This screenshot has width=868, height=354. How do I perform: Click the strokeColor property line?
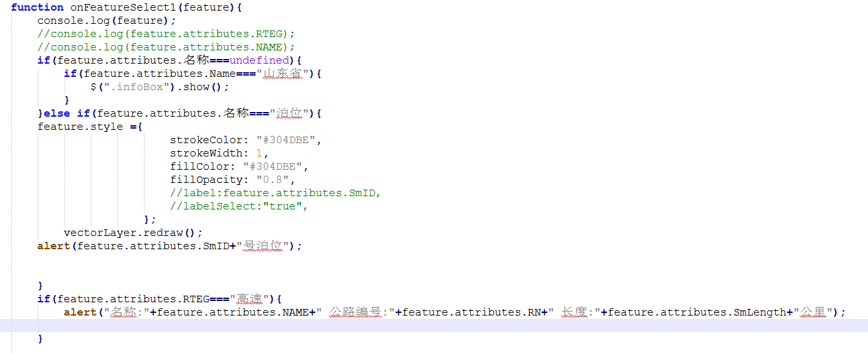(246, 140)
